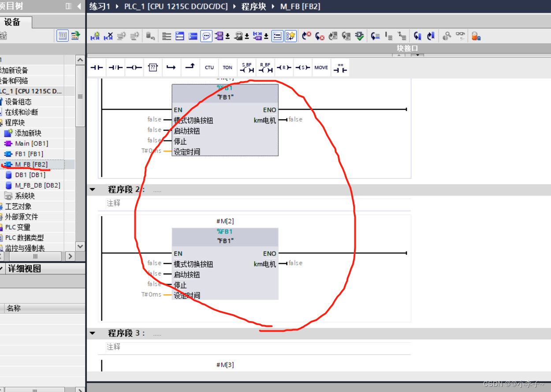Select 工艺对象 in project tree
551x392 pixels.
[18, 207]
